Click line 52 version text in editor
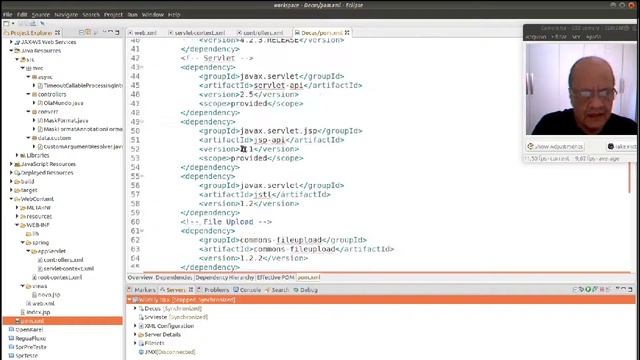The height and width of the screenshot is (360, 640). [249, 149]
